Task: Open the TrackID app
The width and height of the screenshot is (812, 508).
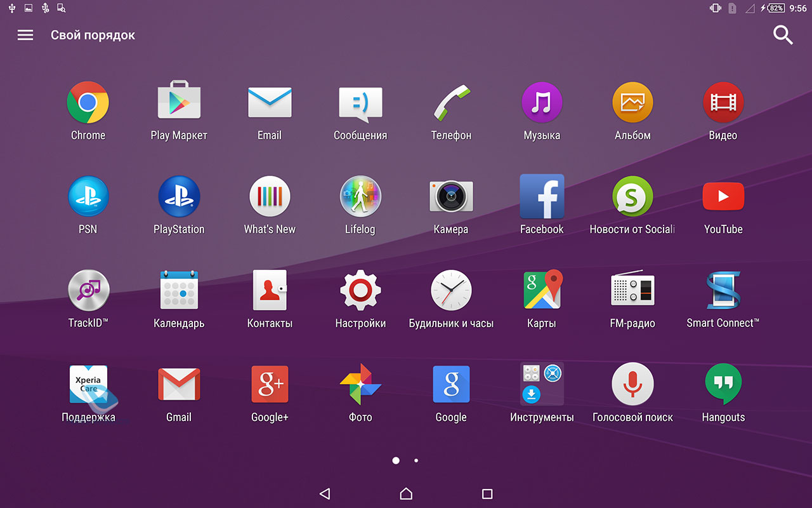Action: click(x=88, y=290)
